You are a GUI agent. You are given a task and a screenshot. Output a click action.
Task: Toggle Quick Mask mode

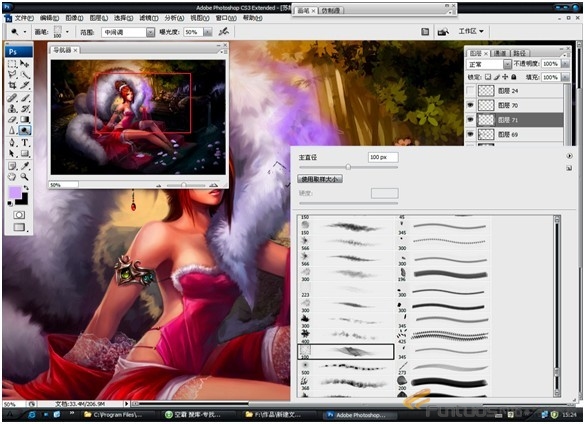(x=19, y=215)
